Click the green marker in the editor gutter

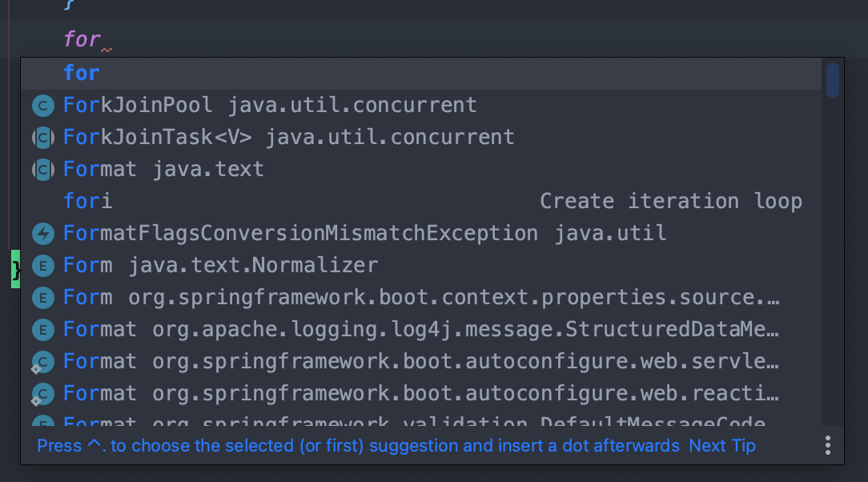[14, 269]
